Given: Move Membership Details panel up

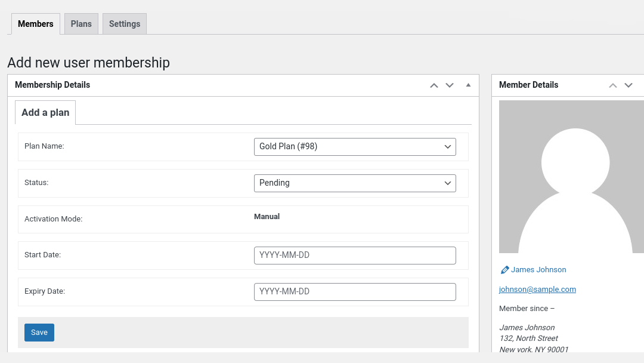Looking at the screenshot, I should coord(434,85).
